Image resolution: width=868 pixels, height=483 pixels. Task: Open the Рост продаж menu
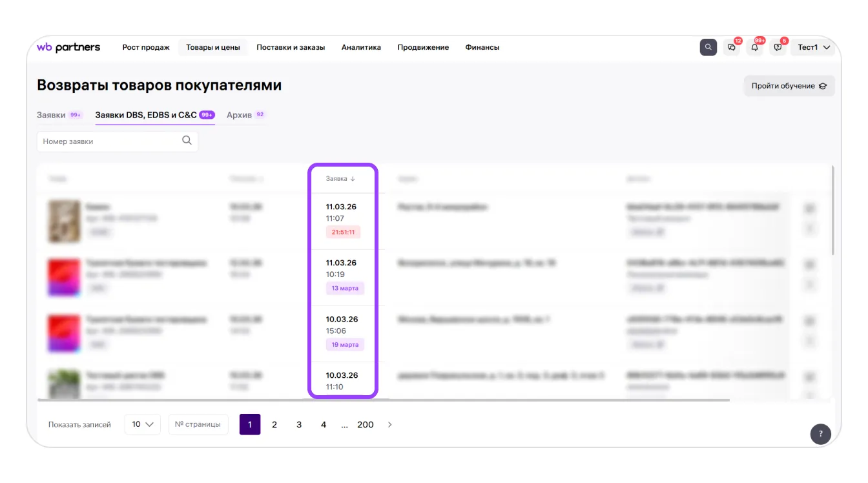pos(146,47)
